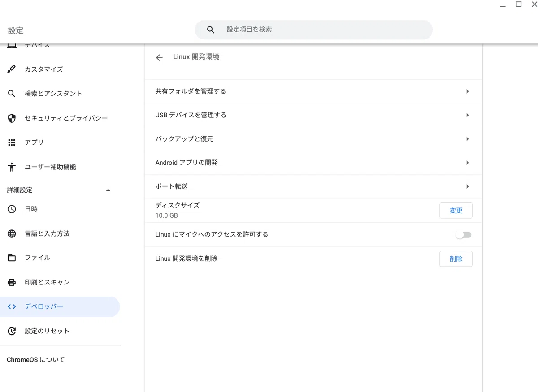This screenshot has width=538, height=392.
Task: Click the brush icon for カスタマイズ
Action: click(12, 69)
